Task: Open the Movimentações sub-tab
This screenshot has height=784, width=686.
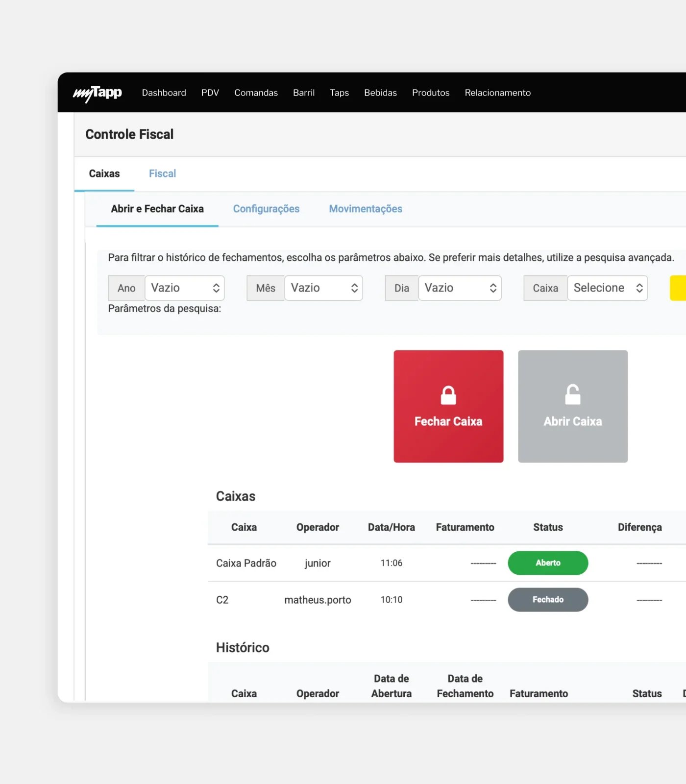Action: coord(366,209)
